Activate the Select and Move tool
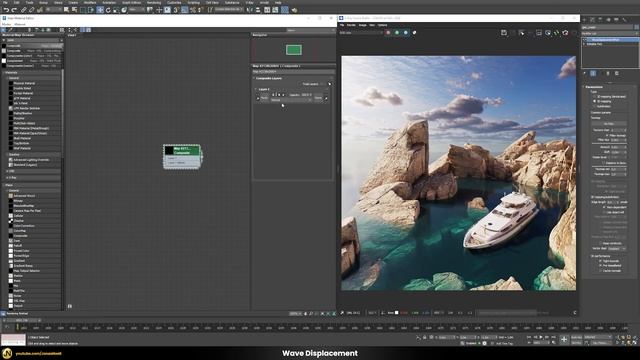The height and width of the screenshot is (360, 640). (x=100, y=10)
